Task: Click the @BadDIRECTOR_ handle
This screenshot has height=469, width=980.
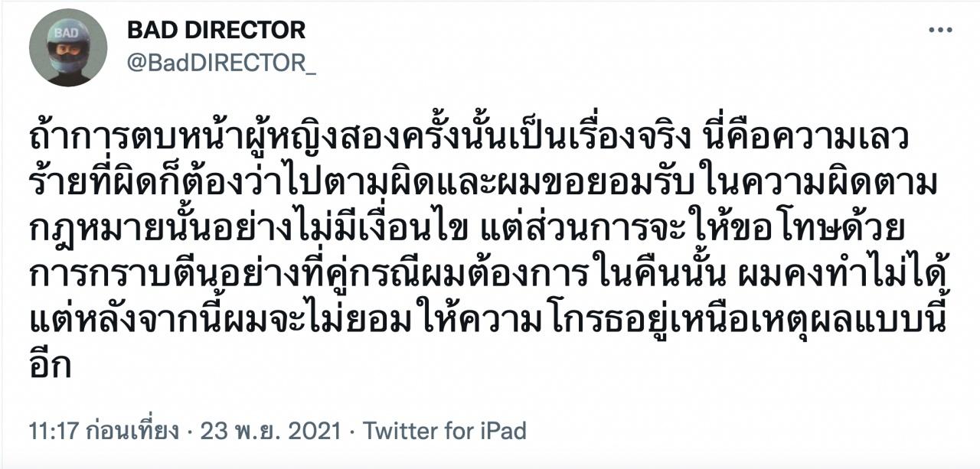Action: pyautogui.click(x=221, y=64)
